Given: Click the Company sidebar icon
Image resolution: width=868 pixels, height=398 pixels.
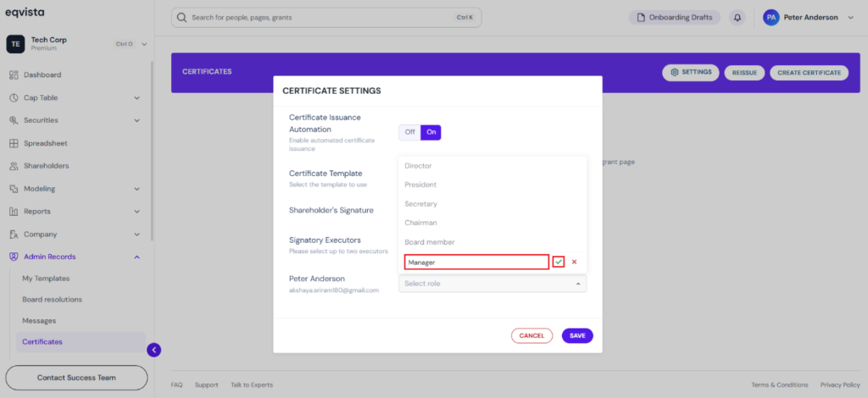Looking at the screenshot, I should 14,235.
